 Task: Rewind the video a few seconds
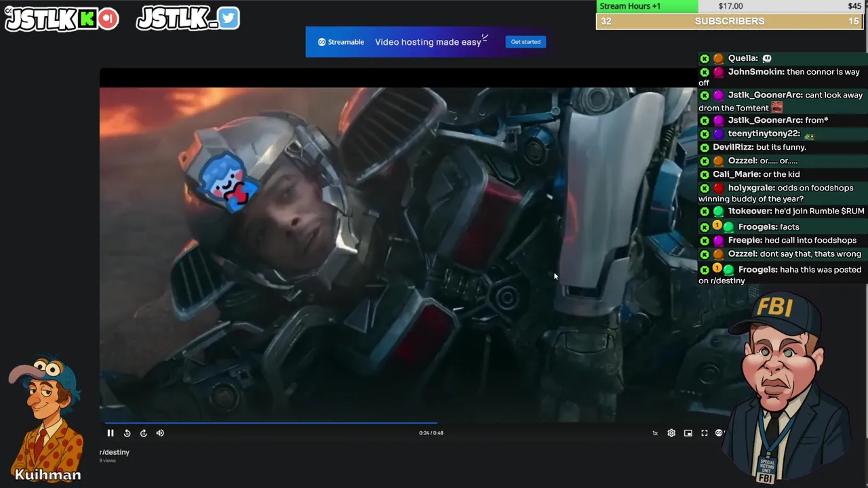tap(127, 433)
